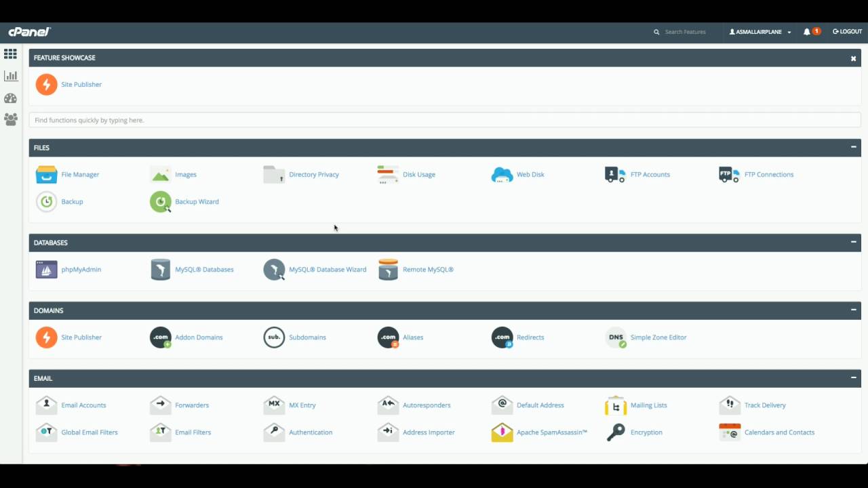Select the Dashboard gauge sidebar icon

tap(10, 98)
